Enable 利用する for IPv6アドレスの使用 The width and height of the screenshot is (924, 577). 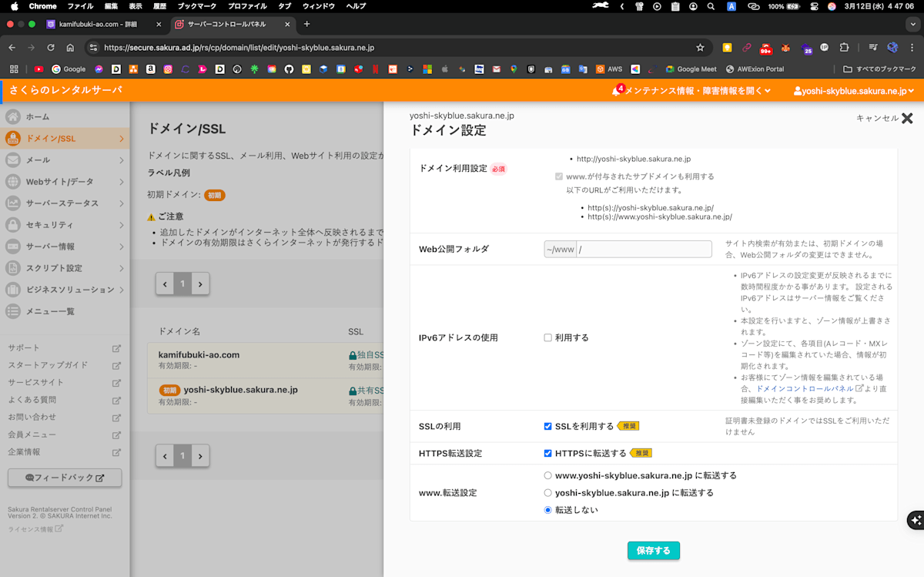coord(547,337)
